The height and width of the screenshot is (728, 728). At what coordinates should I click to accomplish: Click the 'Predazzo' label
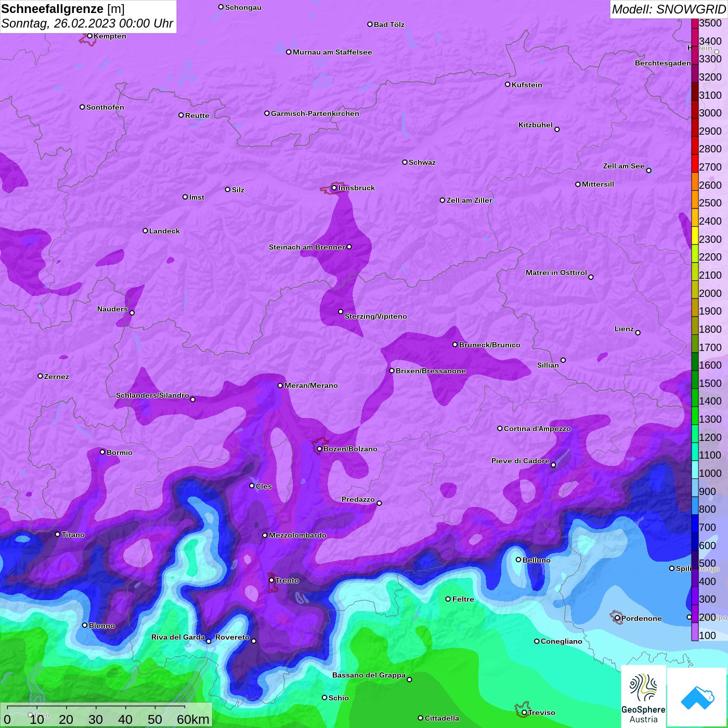pyautogui.click(x=358, y=499)
